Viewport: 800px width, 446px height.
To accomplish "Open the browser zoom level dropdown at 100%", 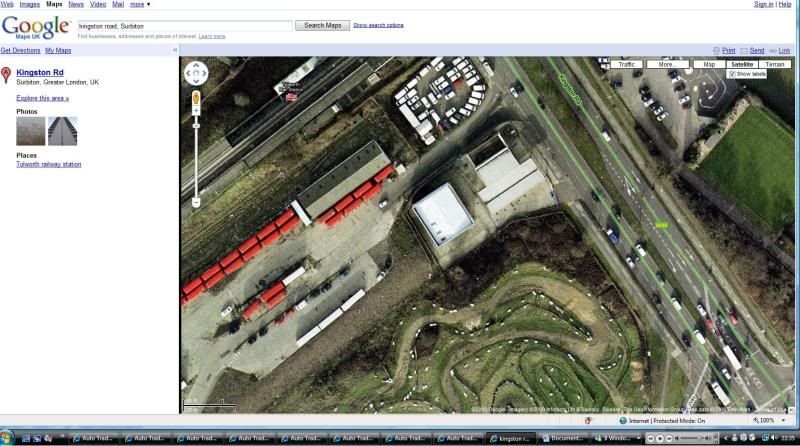I will coord(771,421).
